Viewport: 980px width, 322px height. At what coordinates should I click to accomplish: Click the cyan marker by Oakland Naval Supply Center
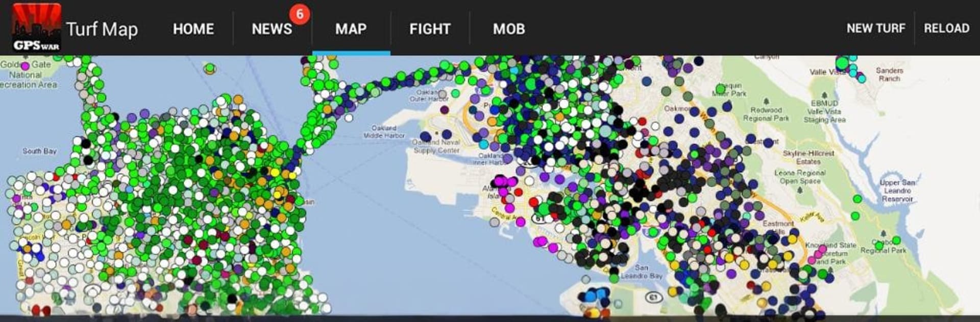click(484, 144)
